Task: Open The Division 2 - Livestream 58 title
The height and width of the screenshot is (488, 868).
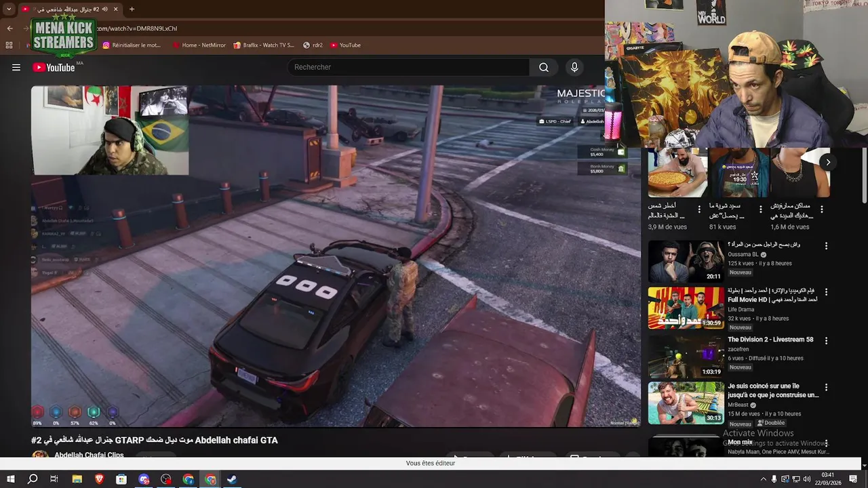Action: coord(770,340)
